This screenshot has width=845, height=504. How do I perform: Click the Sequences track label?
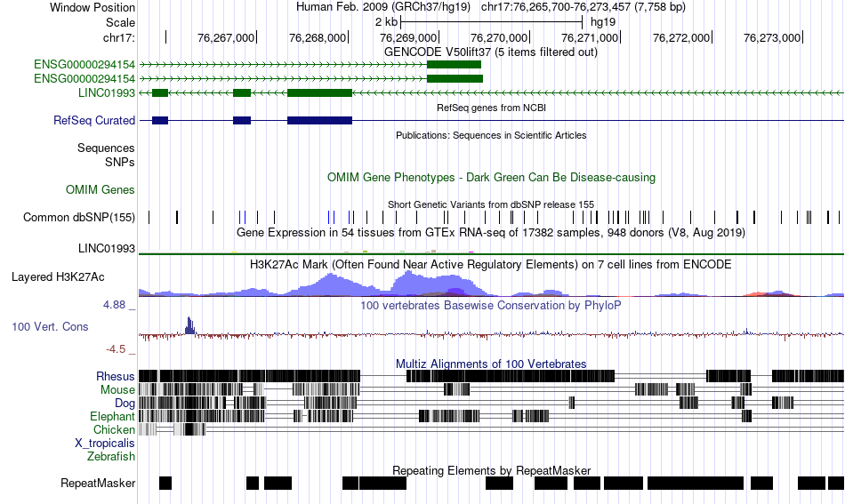click(x=106, y=148)
